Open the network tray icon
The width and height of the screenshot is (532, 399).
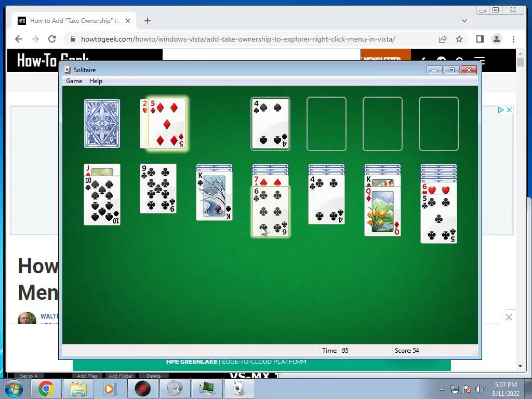click(454, 389)
